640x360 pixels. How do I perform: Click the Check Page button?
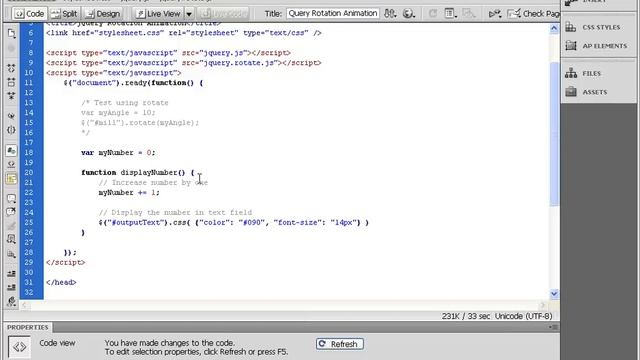pyautogui.click(x=533, y=14)
